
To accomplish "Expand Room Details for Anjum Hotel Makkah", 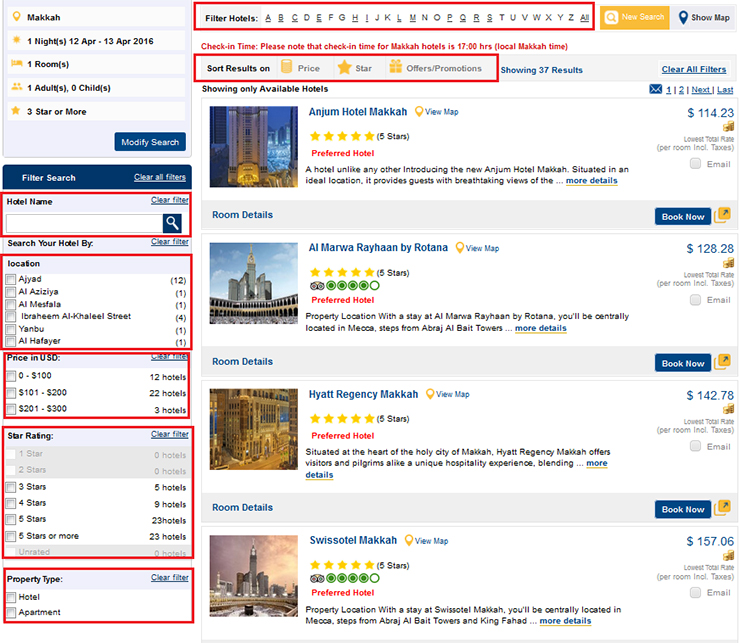I will click(x=242, y=215).
